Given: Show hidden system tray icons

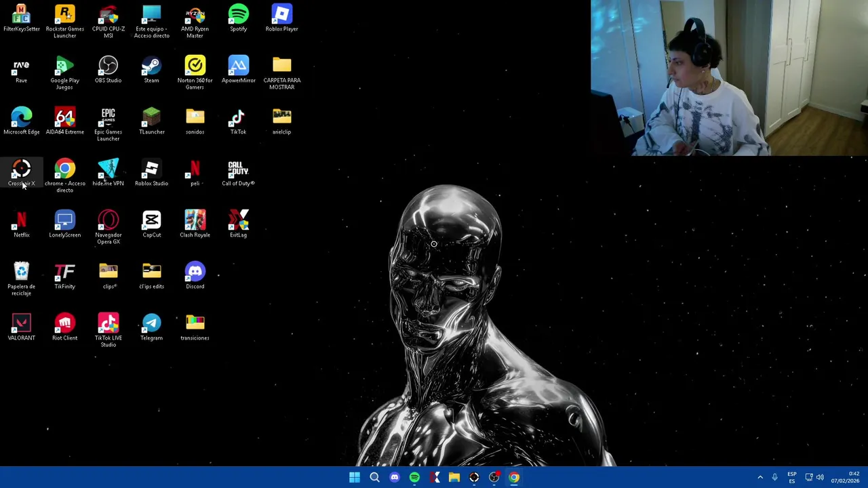Looking at the screenshot, I should 760,477.
